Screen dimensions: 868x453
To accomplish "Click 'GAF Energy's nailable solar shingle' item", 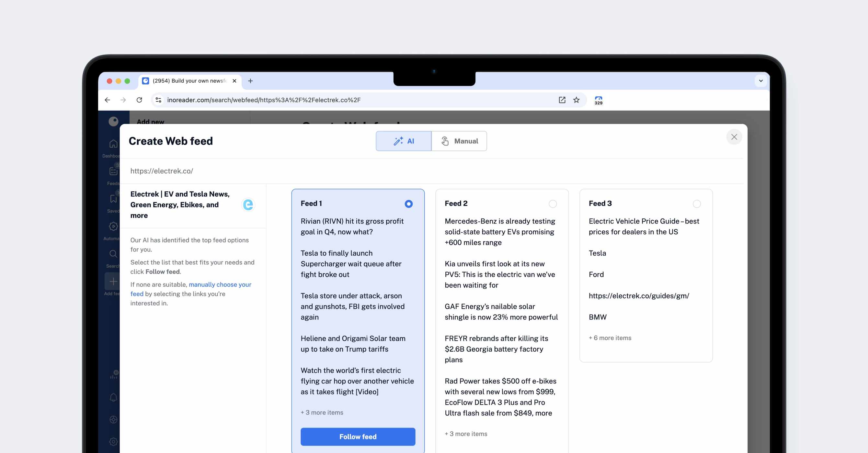I will [501, 312].
